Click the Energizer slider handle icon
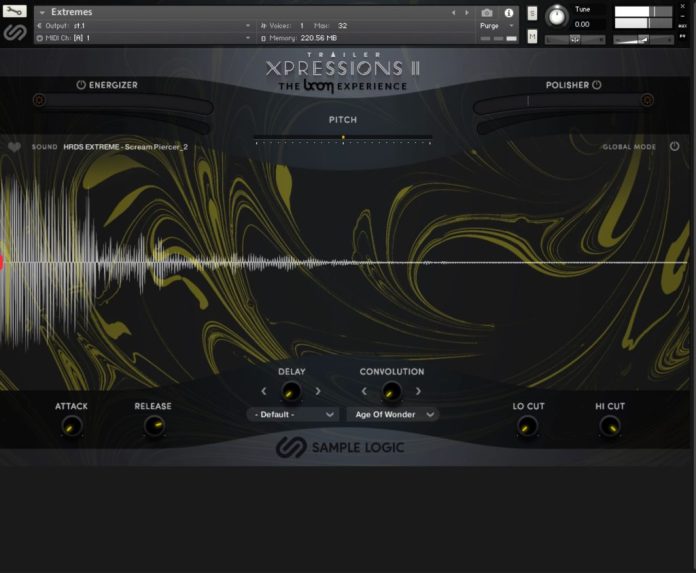 pos(39,100)
